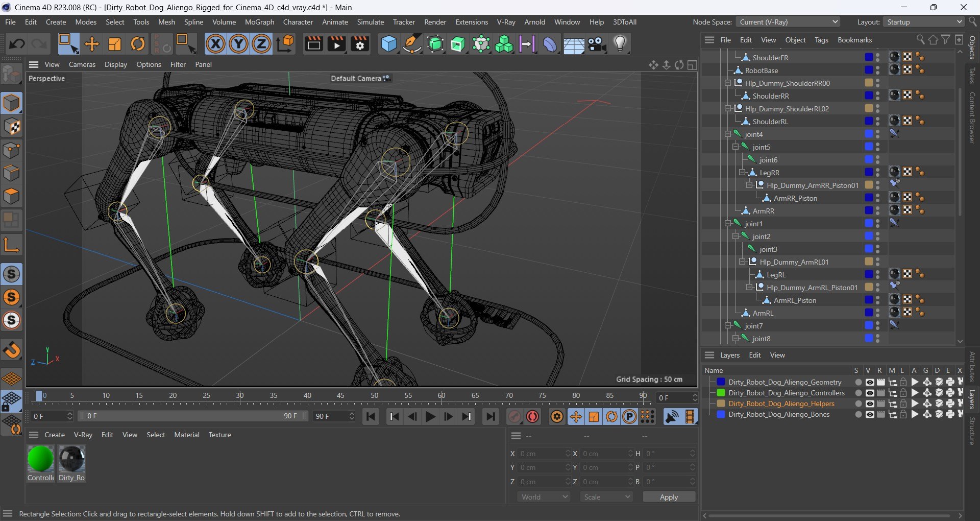Image resolution: width=980 pixels, height=521 pixels.
Task: Click the MoGraph Cloner icon
Action: [504, 44]
